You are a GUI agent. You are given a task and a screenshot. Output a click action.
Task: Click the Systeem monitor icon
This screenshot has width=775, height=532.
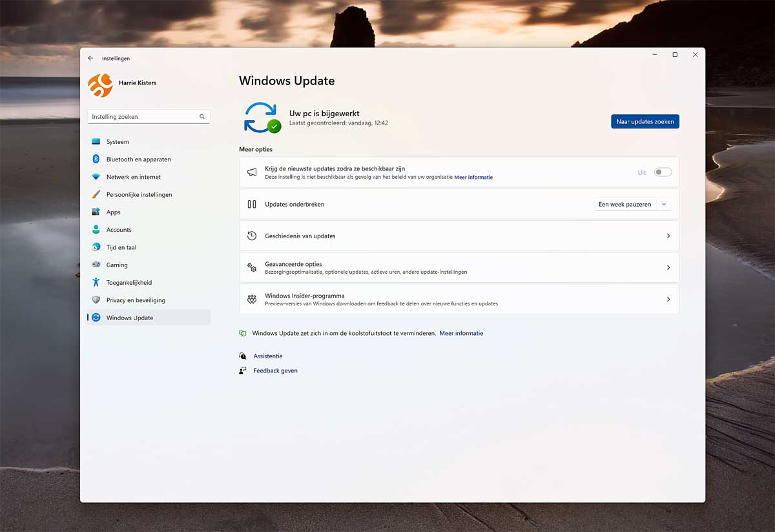[96, 141]
